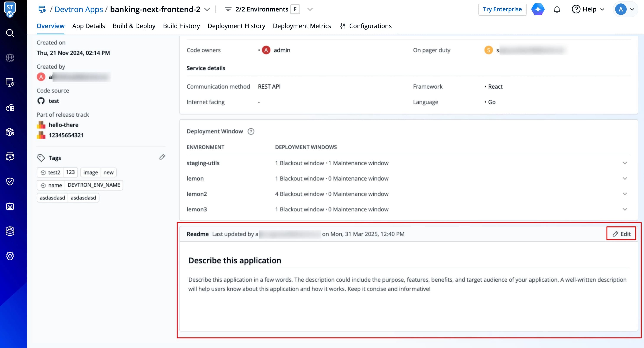Click the Try Enterprise button
Screen dimensions: 644x348
502,9
